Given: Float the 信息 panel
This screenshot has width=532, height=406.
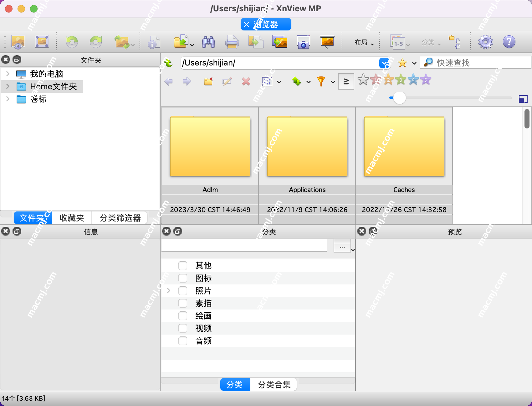Looking at the screenshot, I should tap(17, 232).
